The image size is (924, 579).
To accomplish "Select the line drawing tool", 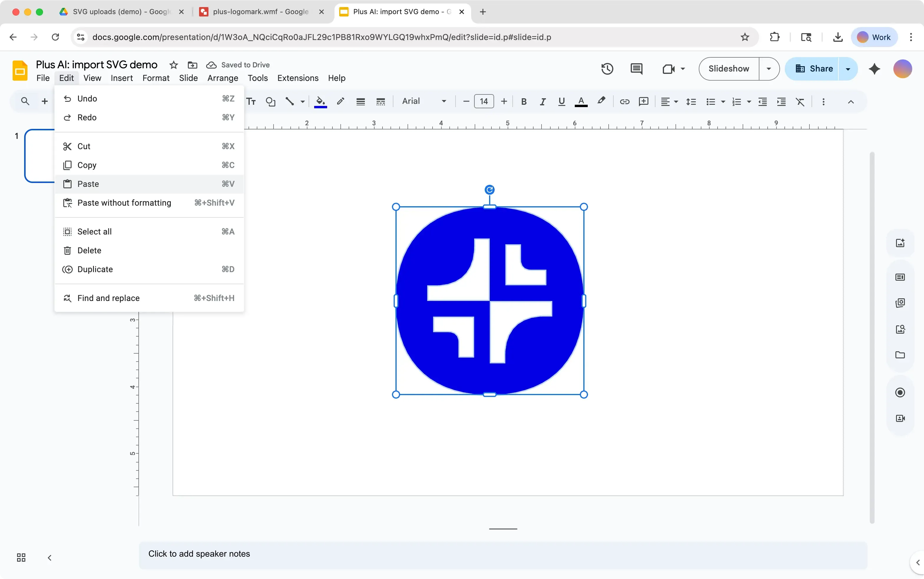I will tap(290, 102).
